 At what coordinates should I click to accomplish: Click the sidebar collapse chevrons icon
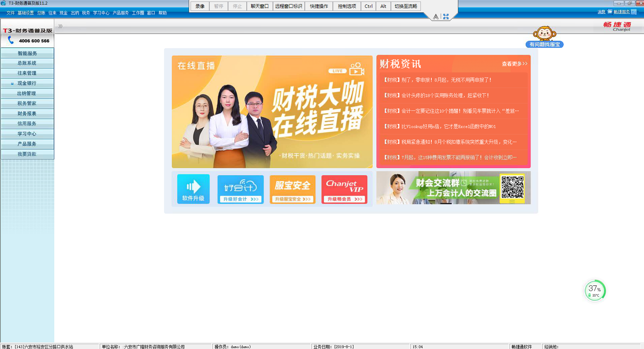(x=60, y=26)
